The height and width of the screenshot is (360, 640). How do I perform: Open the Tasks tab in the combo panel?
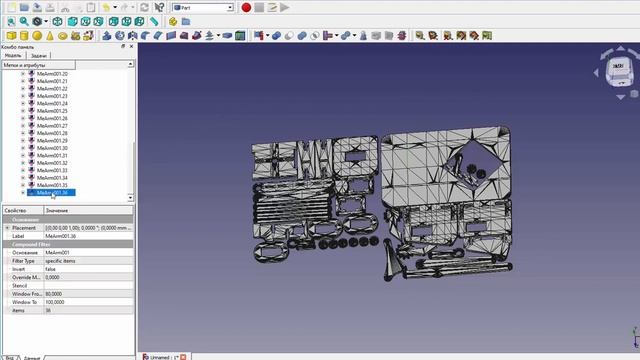click(39, 56)
